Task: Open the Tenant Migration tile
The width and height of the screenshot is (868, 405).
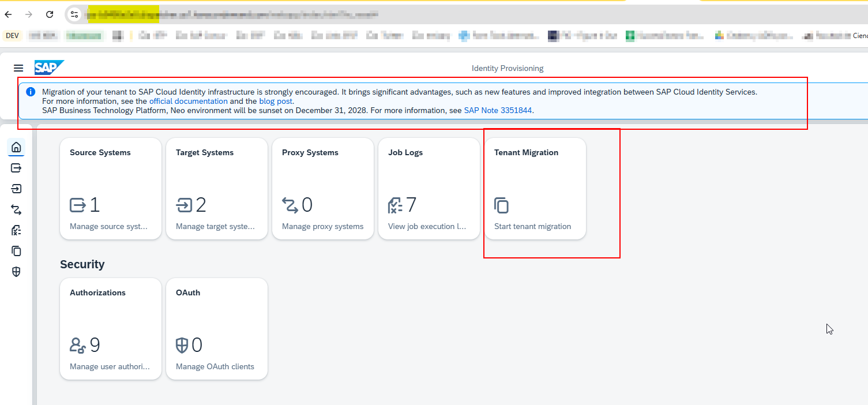Action: point(535,189)
